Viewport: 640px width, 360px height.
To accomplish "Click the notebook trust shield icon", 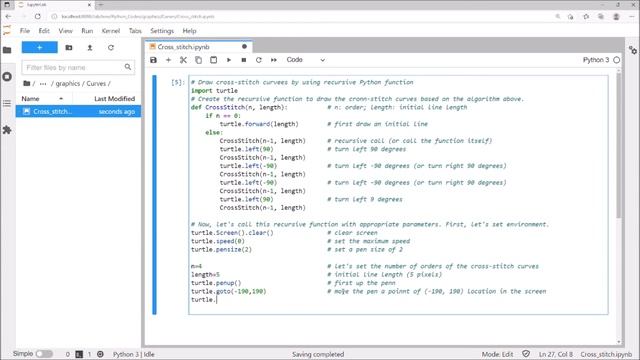I will [x=526, y=354].
